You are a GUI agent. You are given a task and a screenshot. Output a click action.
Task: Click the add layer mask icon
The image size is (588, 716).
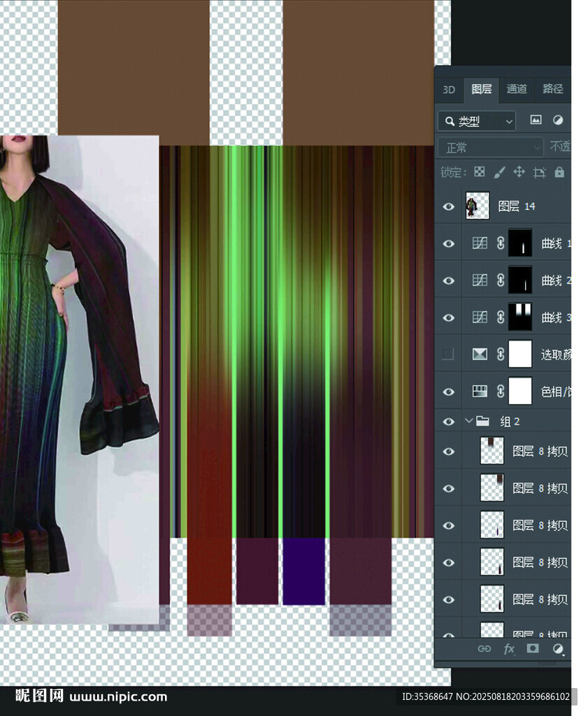coord(533,649)
